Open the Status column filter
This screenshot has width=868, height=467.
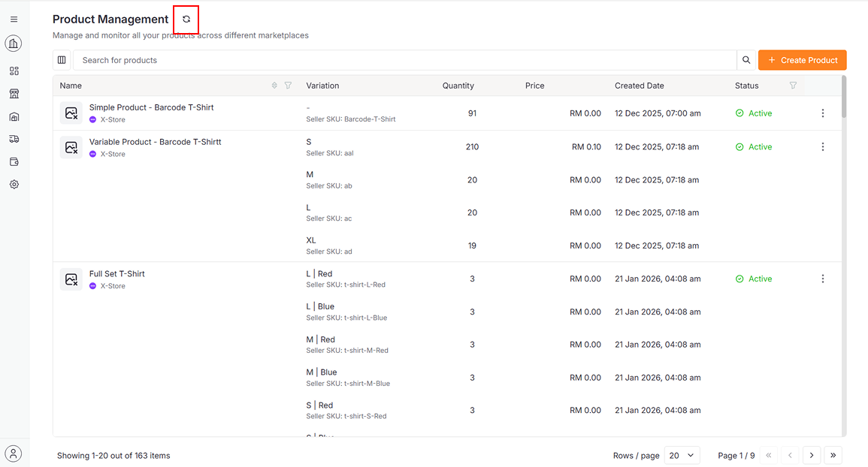click(x=793, y=86)
